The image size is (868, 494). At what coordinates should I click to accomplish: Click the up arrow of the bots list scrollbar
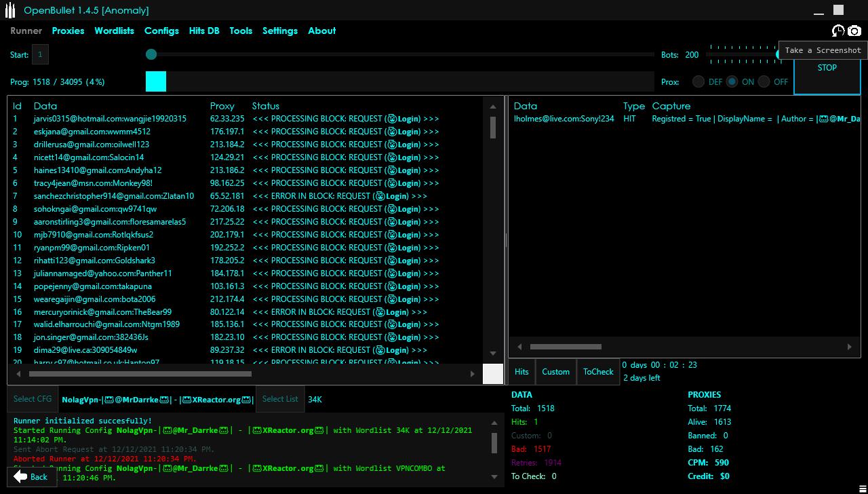pyautogui.click(x=493, y=107)
